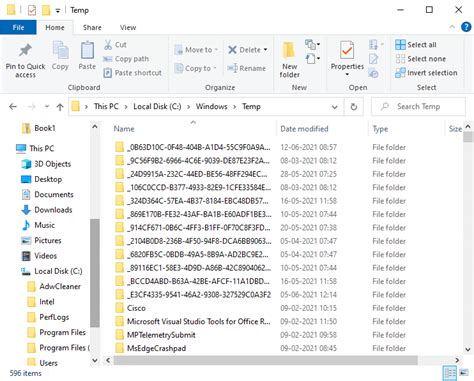The height and width of the screenshot is (381, 474).
Task: Open the Move to menu
Action: tap(196, 50)
